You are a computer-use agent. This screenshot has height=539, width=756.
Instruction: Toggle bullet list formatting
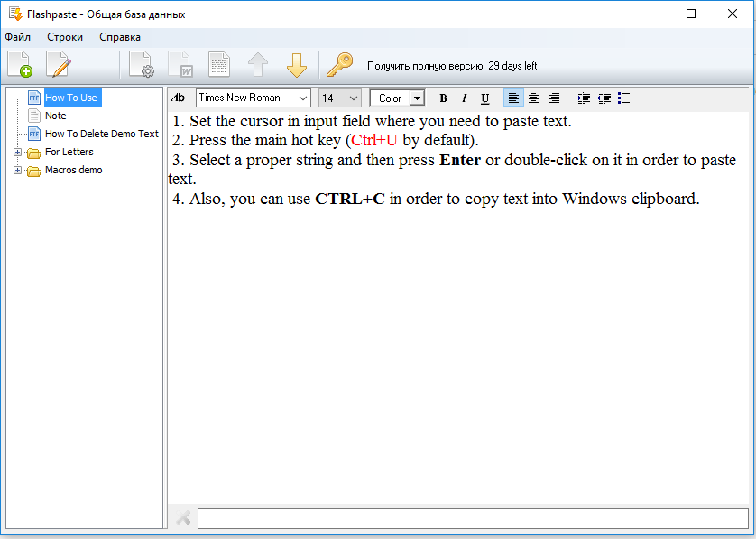pyautogui.click(x=624, y=98)
